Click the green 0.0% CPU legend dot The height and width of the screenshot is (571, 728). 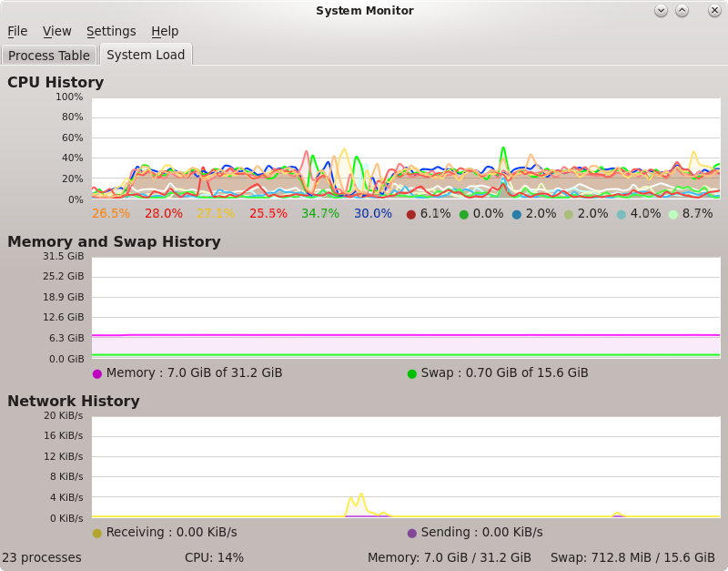(464, 215)
